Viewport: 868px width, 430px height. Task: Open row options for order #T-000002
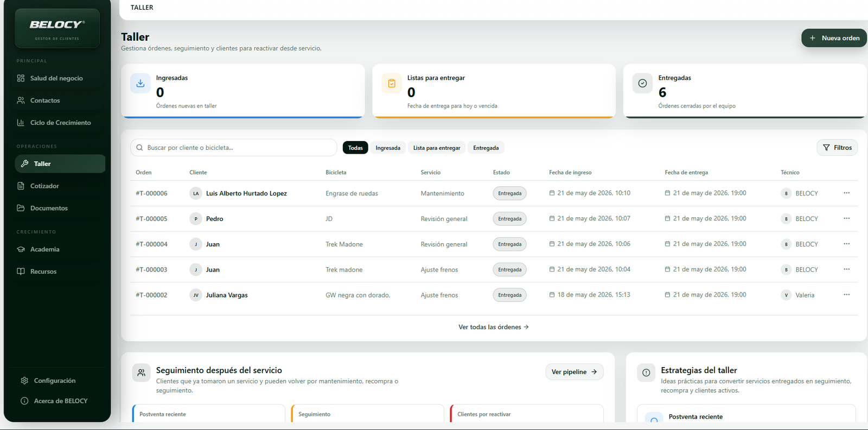pos(846,295)
